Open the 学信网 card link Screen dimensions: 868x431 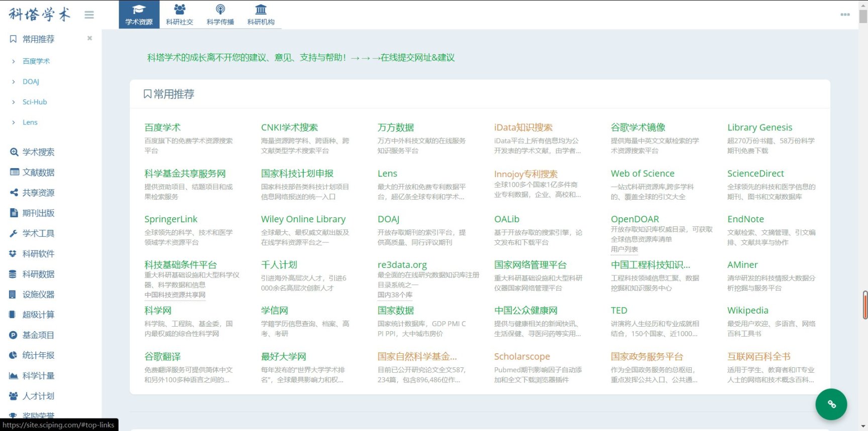click(274, 311)
